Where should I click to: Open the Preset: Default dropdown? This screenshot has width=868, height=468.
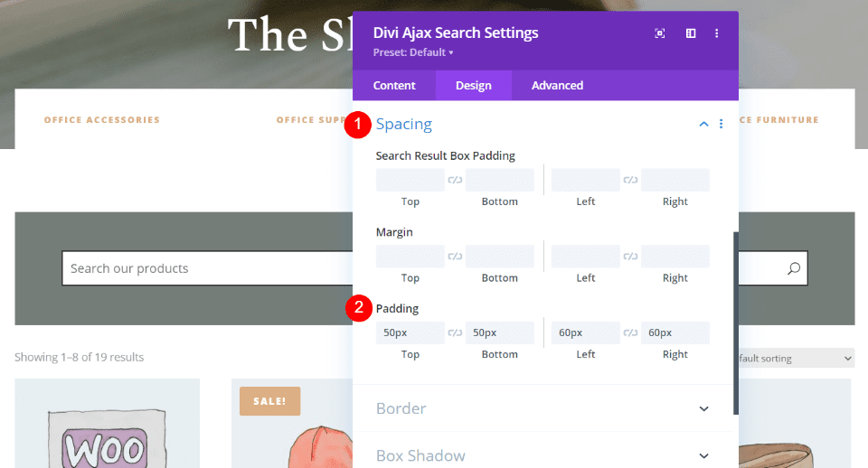[x=413, y=52]
